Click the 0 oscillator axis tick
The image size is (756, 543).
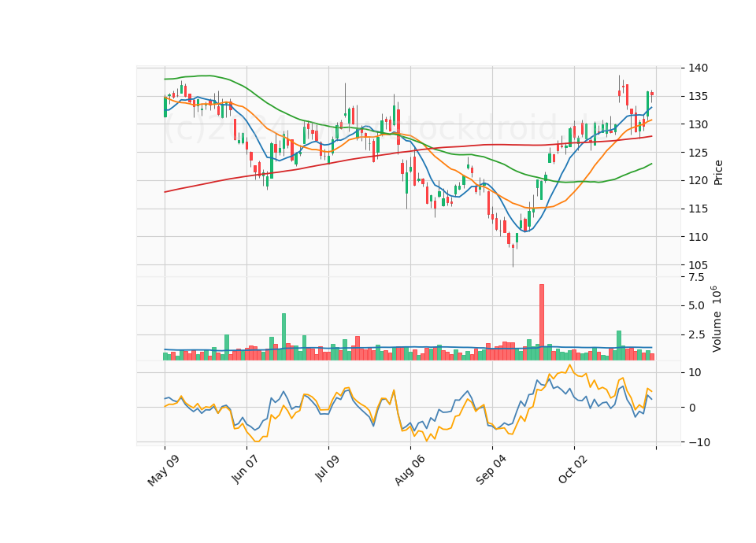coord(692,408)
